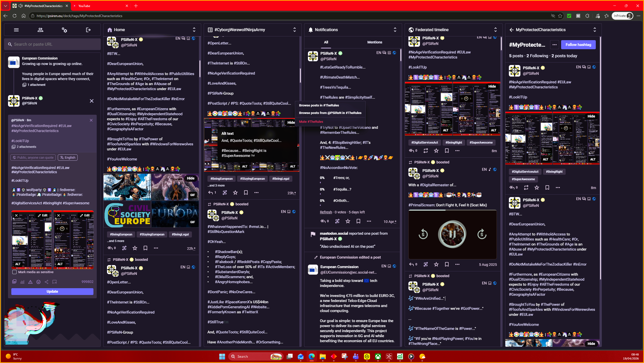
Task: Boost the notification post dated 10 Apr
Action: coord(337,221)
